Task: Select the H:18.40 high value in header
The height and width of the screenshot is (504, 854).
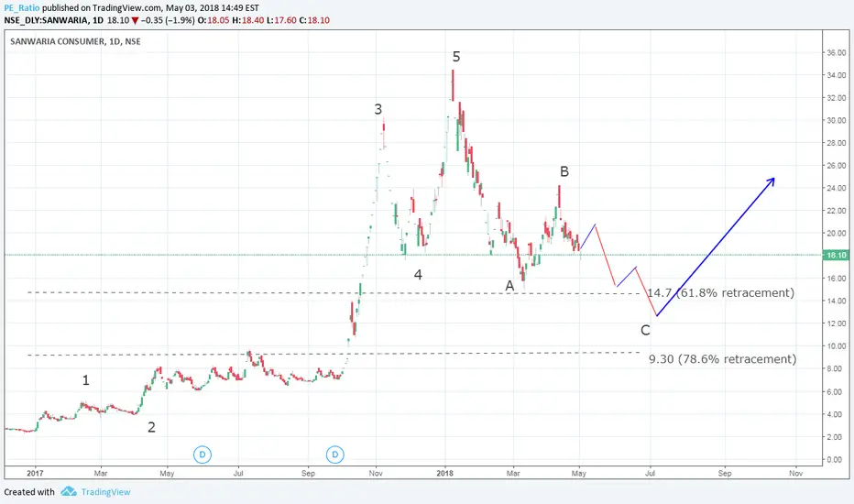Action: click(247, 20)
